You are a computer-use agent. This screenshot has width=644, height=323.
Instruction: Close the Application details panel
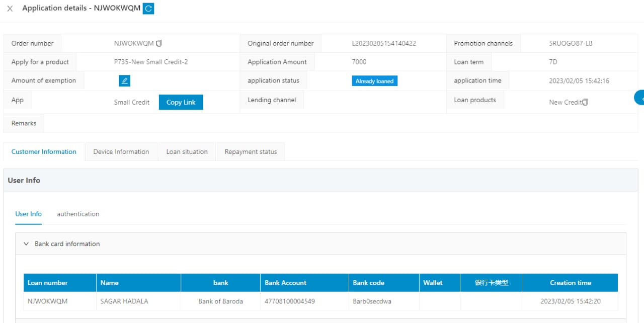click(10, 9)
